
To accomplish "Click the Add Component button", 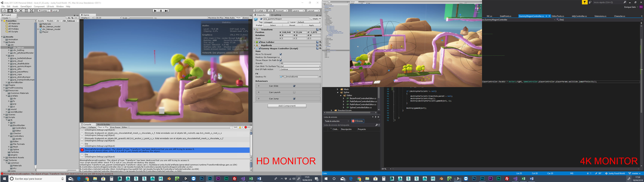I will click(287, 106).
